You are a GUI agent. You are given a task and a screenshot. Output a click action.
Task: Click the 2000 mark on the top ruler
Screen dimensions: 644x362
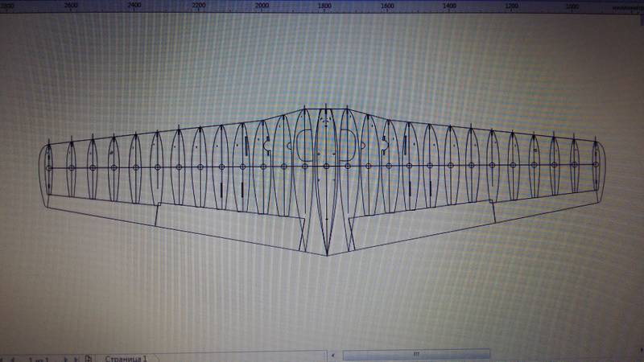(x=261, y=6)
